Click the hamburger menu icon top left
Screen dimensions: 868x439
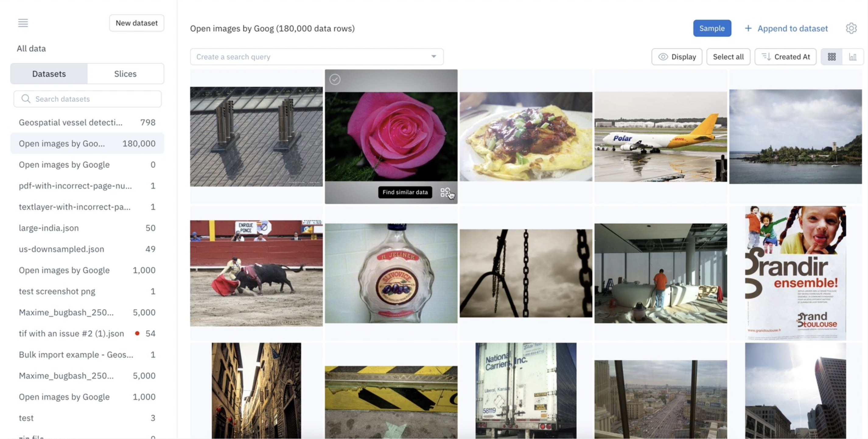click(23, 22)
